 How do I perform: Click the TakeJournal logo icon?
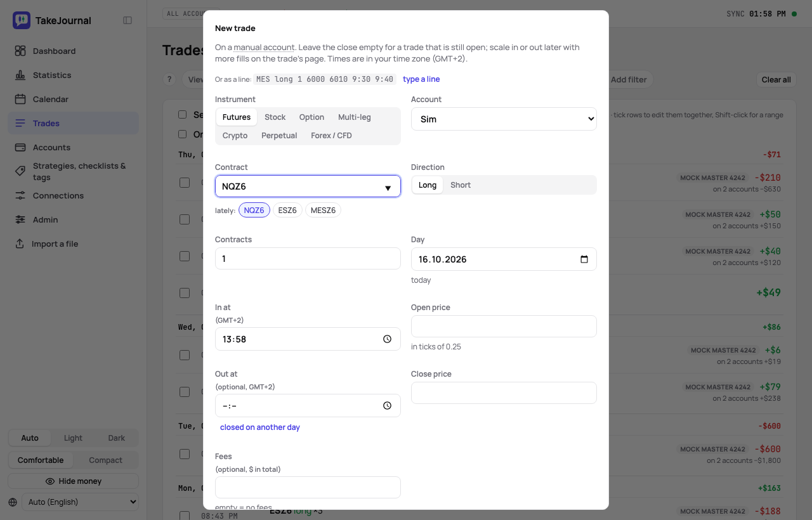pos(22,20)
